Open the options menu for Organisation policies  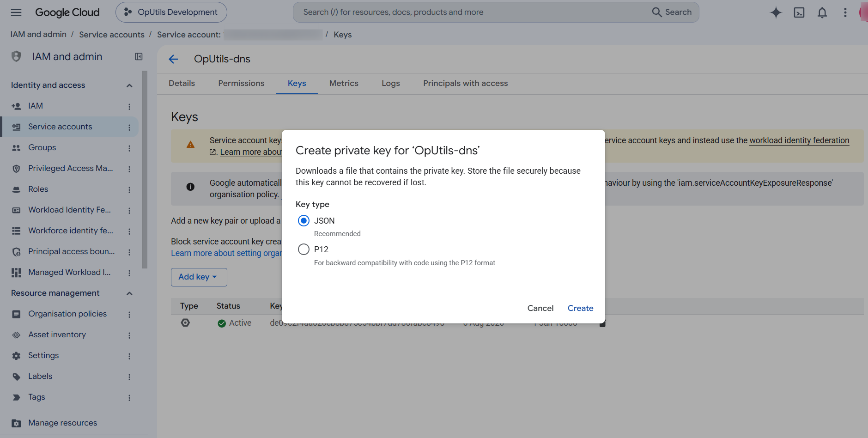[129, 315]
